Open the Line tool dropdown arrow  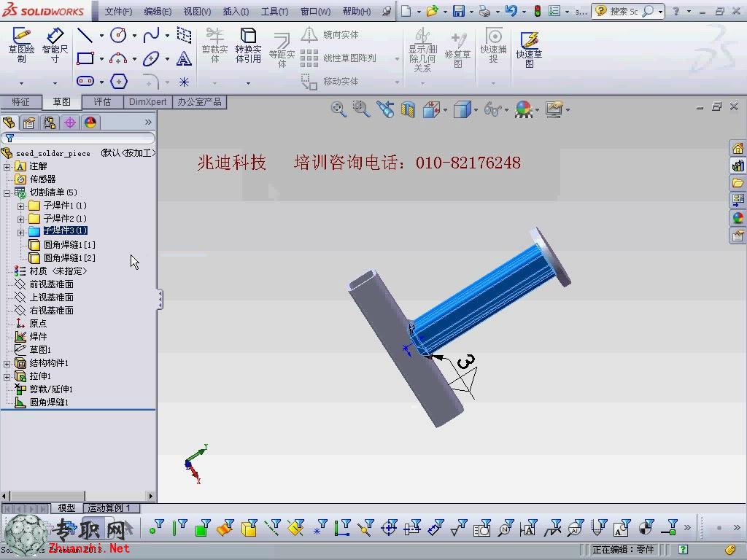pyautogui.click(x=101, y=35)
